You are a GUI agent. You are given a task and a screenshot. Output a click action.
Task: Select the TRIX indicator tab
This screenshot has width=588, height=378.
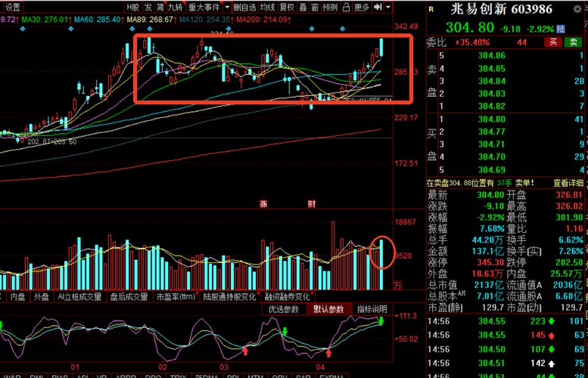pyautogui.click(x=178, y=376)
